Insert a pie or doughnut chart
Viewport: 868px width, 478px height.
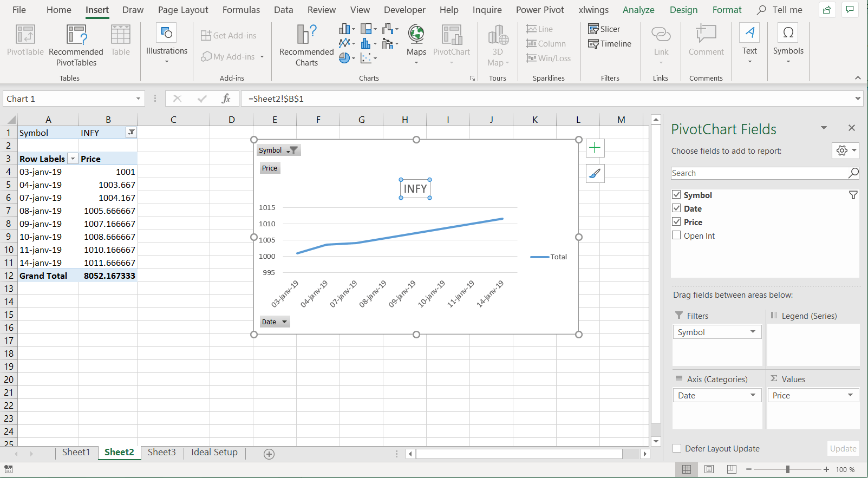coord(347,58)
